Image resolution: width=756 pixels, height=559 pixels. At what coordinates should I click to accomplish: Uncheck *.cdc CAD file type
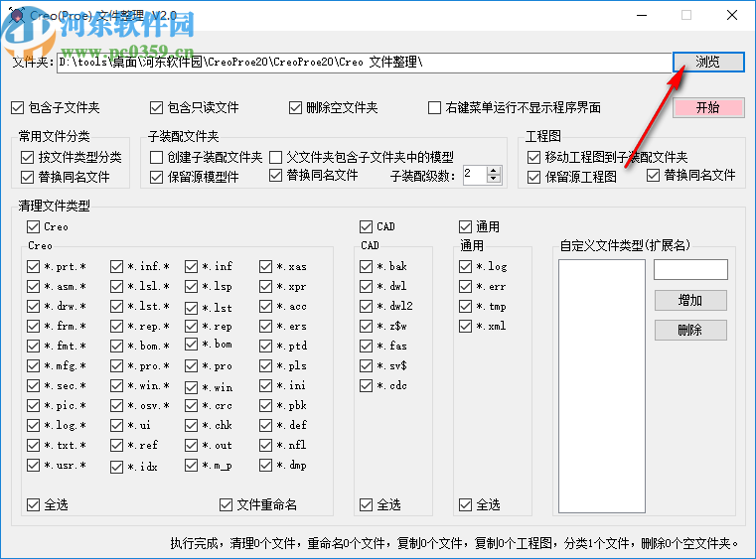coord(366,385)
